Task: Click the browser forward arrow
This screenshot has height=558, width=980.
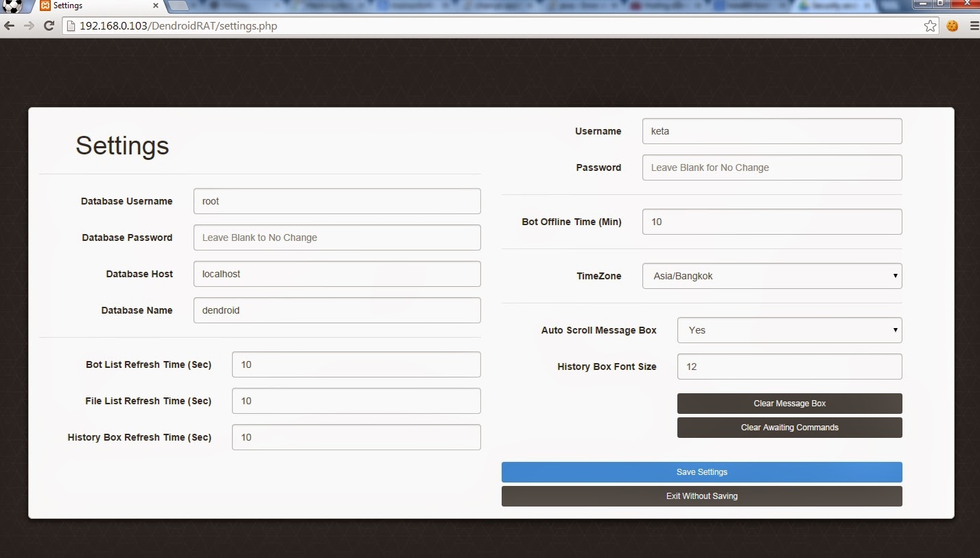Action: point(29,26)
